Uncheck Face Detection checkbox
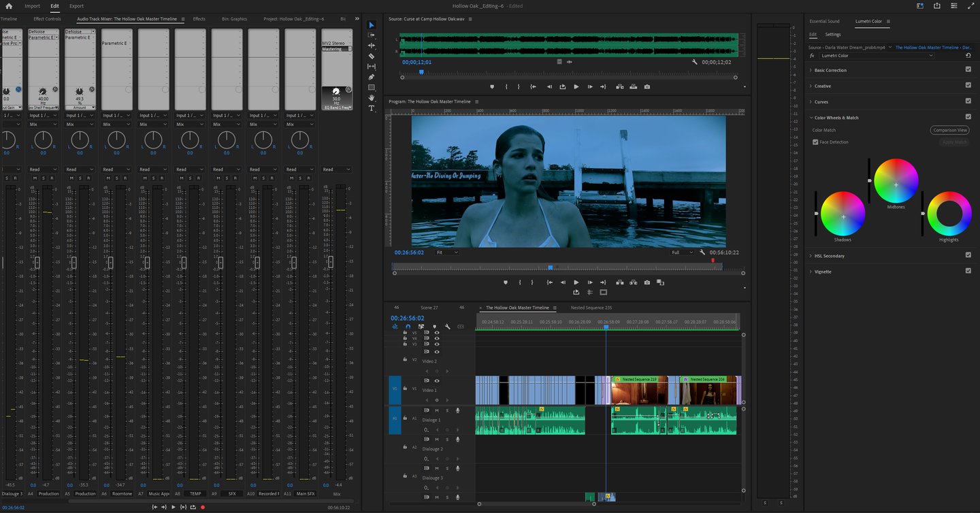This screenshot has height=513, width=980. (815, 142)
